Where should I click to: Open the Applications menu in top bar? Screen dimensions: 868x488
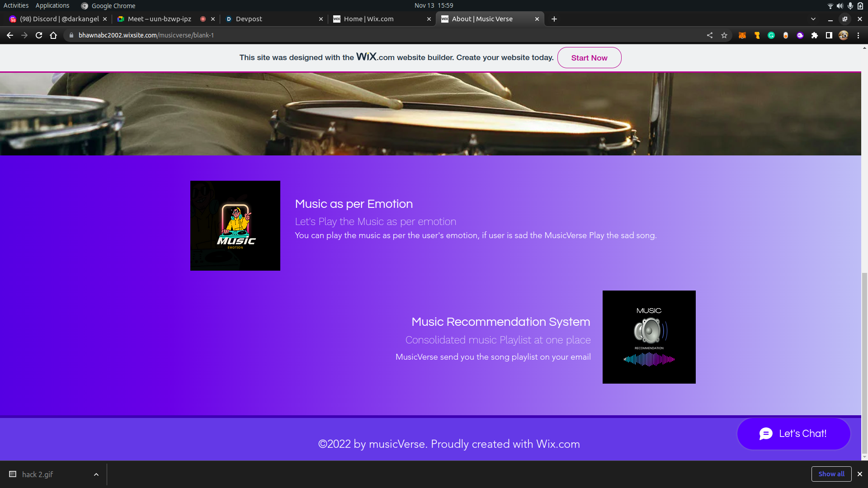point(52,5)
